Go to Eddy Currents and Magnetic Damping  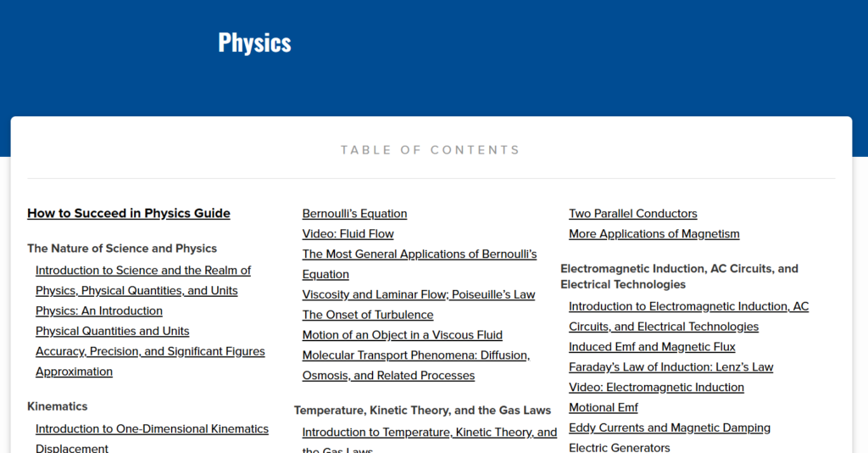(x=670, y=428)
